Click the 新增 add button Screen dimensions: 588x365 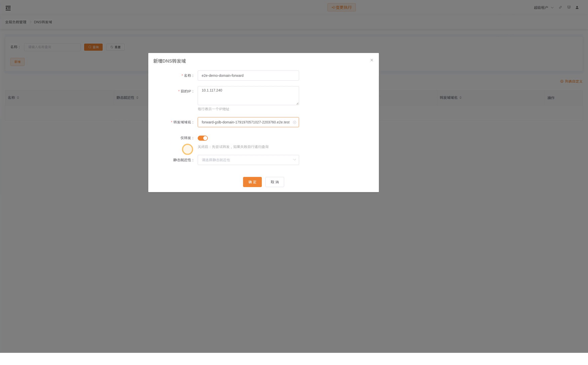pos(17,62)
